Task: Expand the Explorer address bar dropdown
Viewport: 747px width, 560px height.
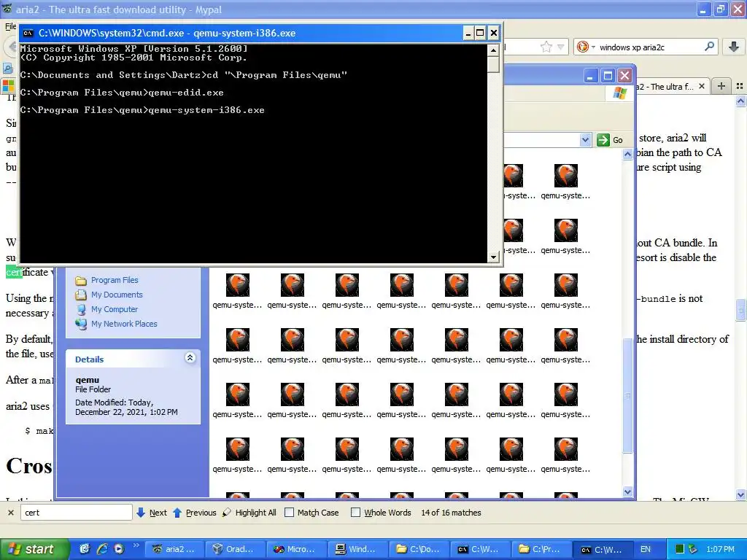Action: [x=586, y=140]
